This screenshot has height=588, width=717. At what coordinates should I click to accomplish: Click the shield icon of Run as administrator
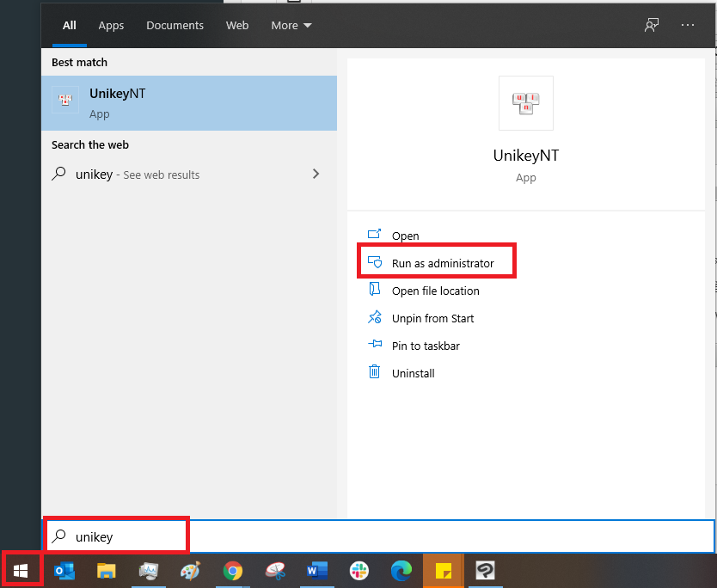[375, 261]
